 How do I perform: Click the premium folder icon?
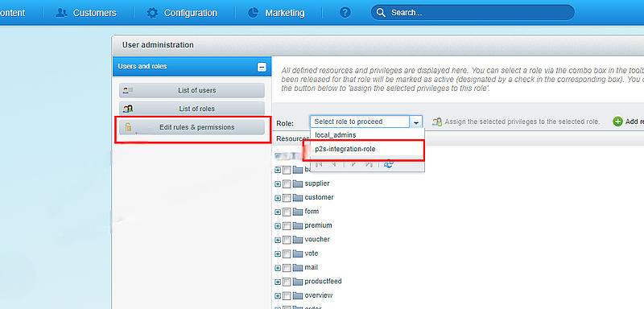click(298, 225)
